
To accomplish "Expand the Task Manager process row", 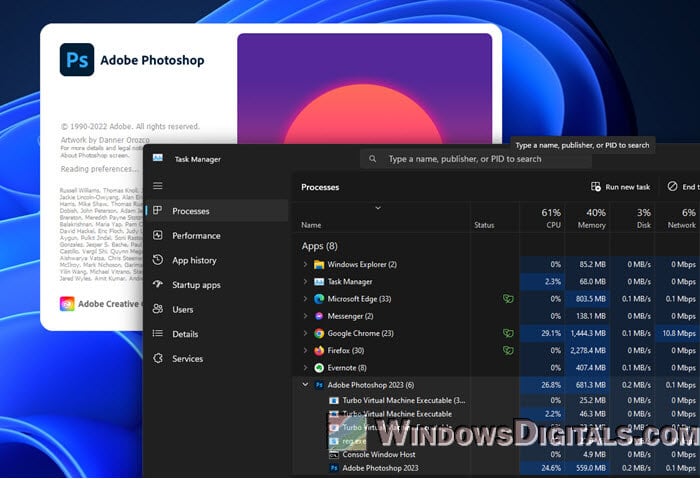I will click(305, 281).
